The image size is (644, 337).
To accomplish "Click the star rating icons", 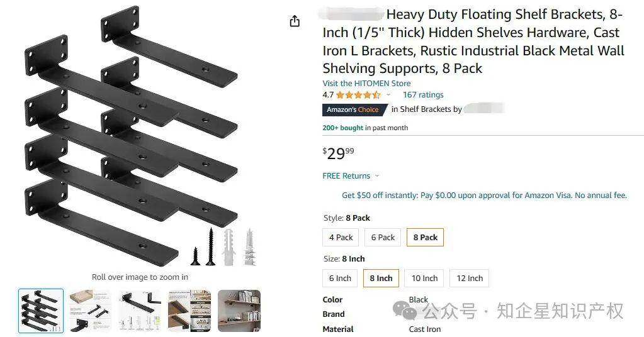I will coord(358,95).
